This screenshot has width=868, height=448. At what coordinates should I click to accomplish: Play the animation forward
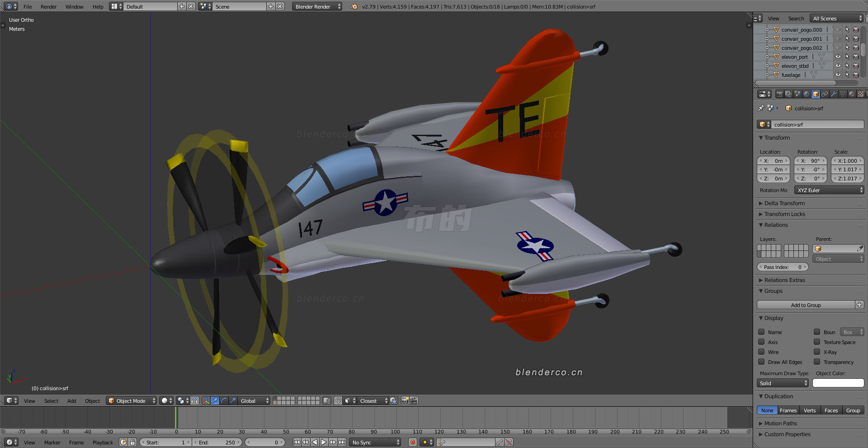pos(324,442)
